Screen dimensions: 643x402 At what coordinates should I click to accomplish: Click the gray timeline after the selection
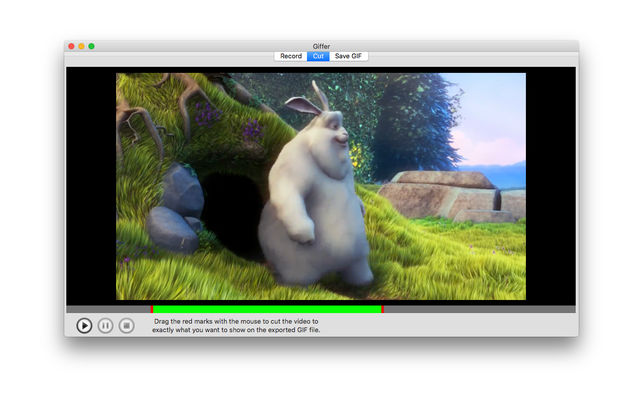pos(479,309)
